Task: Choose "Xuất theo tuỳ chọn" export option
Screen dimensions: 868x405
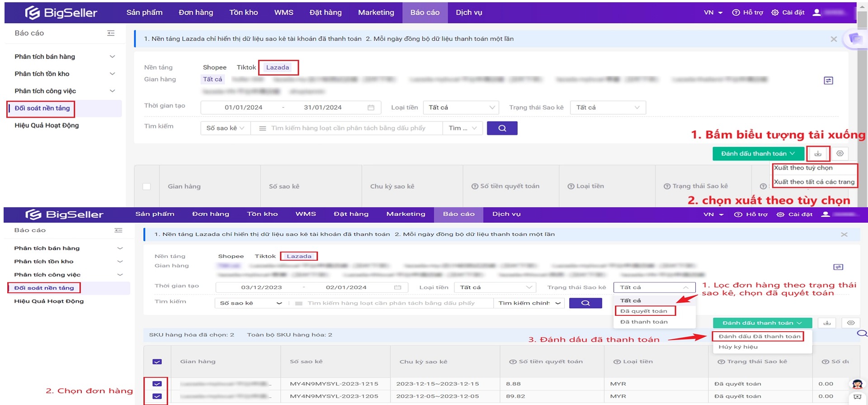Action: coord(803,168)
